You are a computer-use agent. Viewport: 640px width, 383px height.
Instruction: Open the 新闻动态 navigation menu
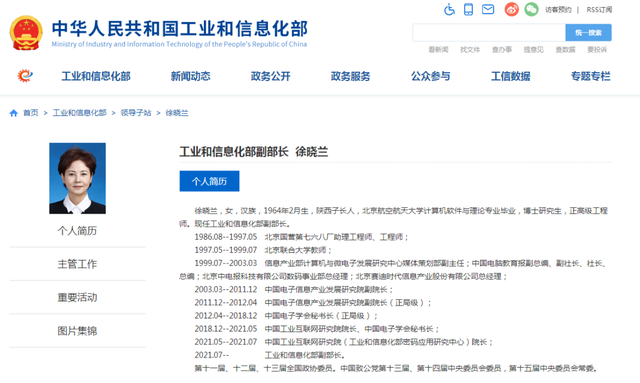click(x=191, y=76)
